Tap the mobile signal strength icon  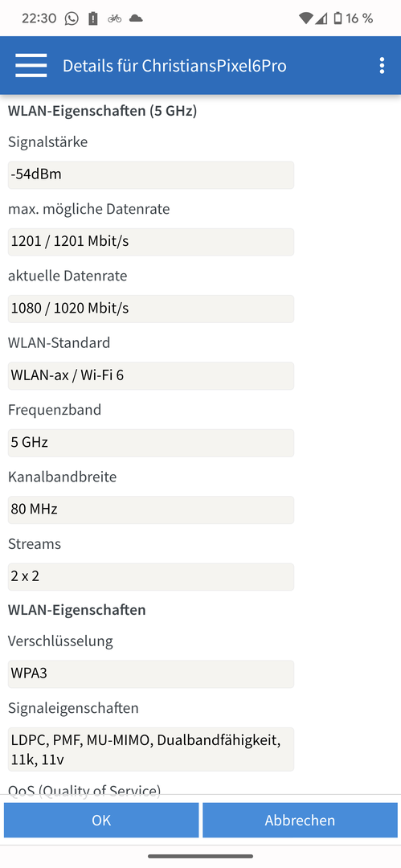(x=321, y=18)
